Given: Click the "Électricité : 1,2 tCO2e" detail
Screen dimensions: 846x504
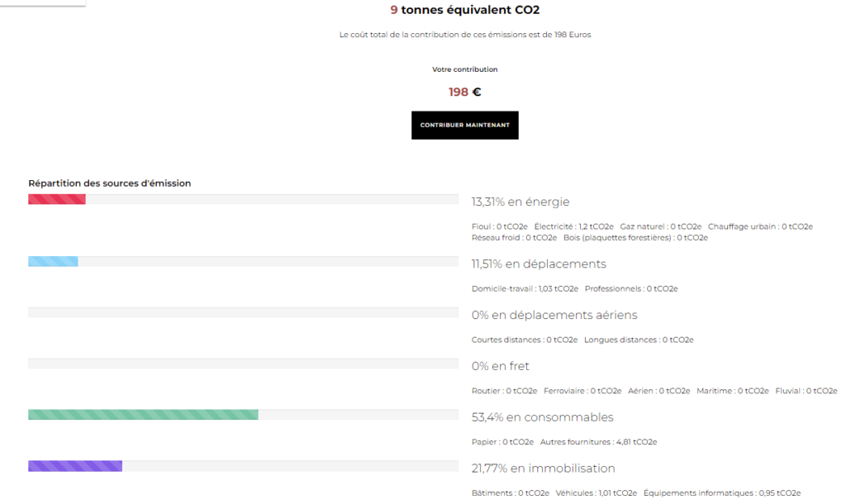Looking at the screenshot, I should pyautogui.click(x=573, y=226).
